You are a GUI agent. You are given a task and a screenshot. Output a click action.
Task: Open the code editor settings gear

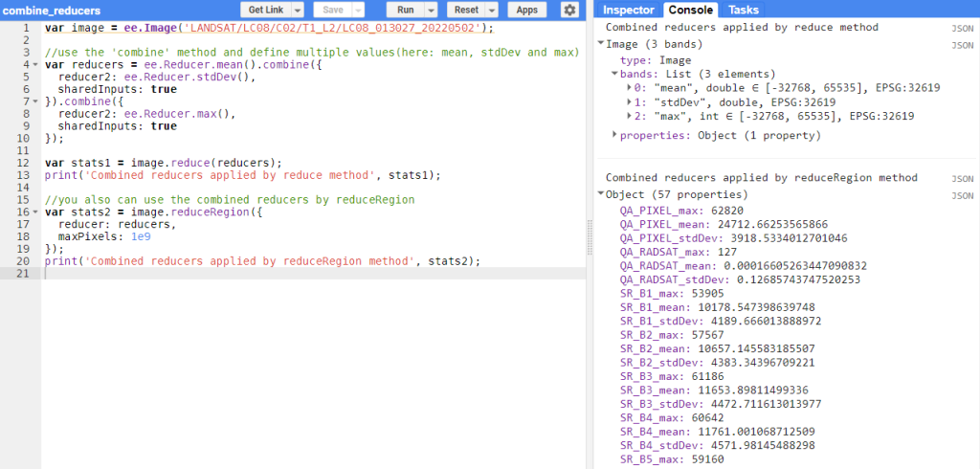point(569,10)
